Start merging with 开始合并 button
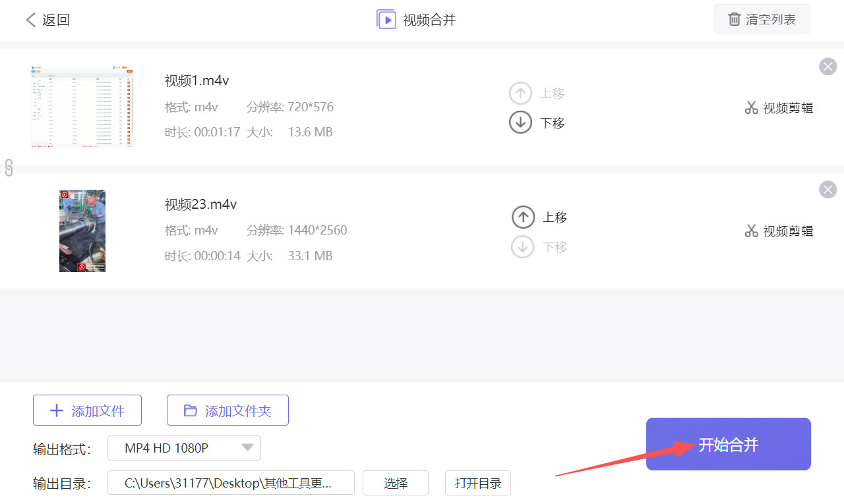The width and height of the screenshot is (844, 504). coord(728,444)
